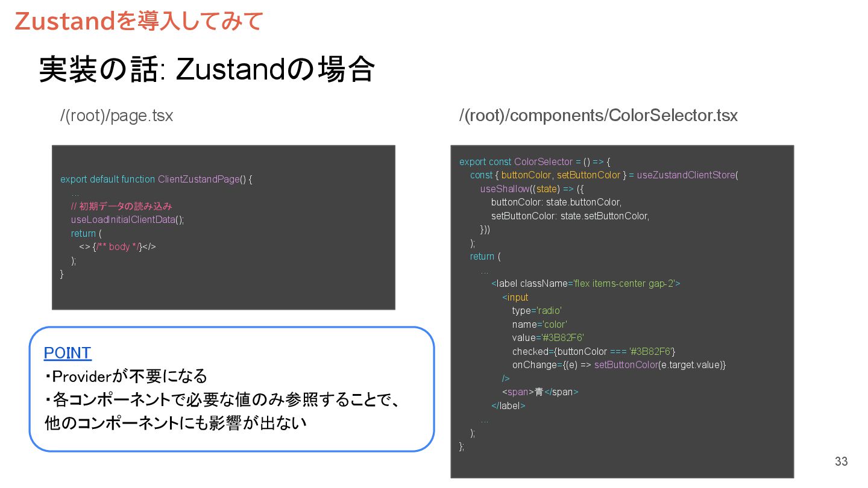Screen dimensions: 868x488
Task: Click the label className line
Action: coord(586,283)
